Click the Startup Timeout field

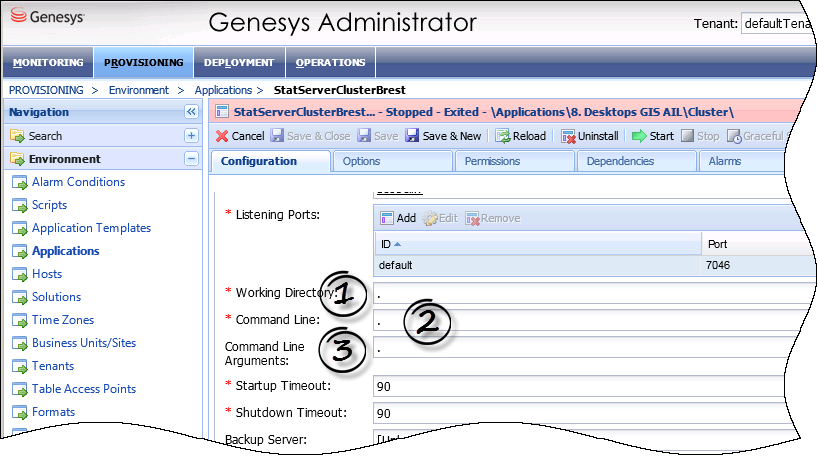pos(590,386)
